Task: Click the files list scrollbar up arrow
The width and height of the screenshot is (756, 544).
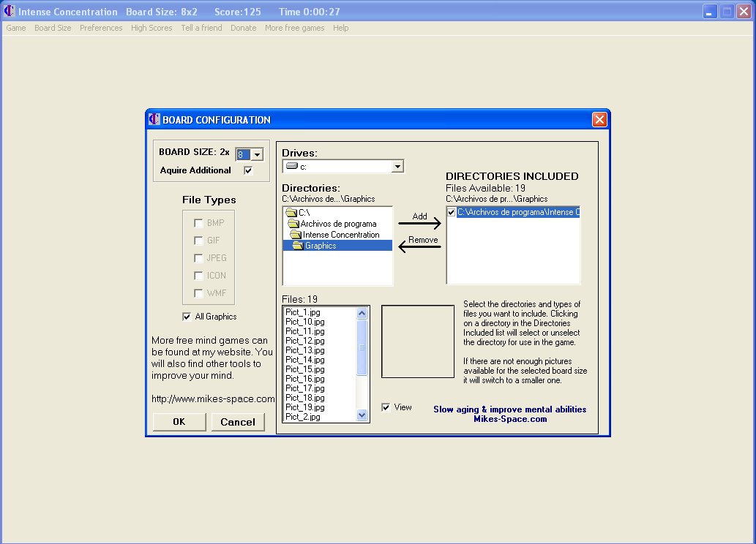Action: (362, 313)
